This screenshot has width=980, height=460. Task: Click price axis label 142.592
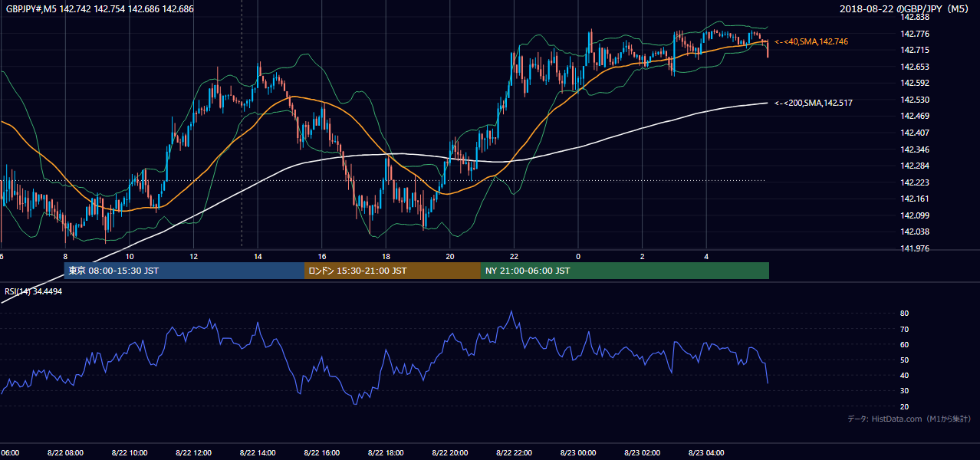pyautogui.click(x=915, y=83)
